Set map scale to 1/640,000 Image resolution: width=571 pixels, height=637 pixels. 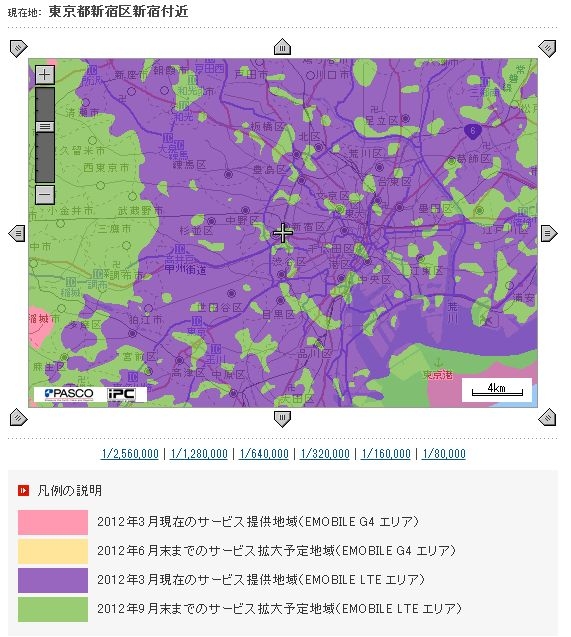pyautogui.click(x=264, y=453)
